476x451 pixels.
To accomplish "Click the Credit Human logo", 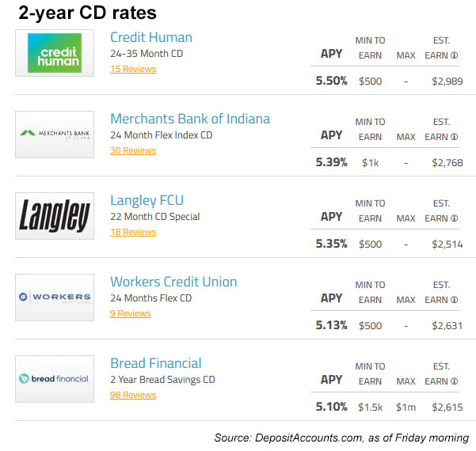I will (x=54, y=53).
